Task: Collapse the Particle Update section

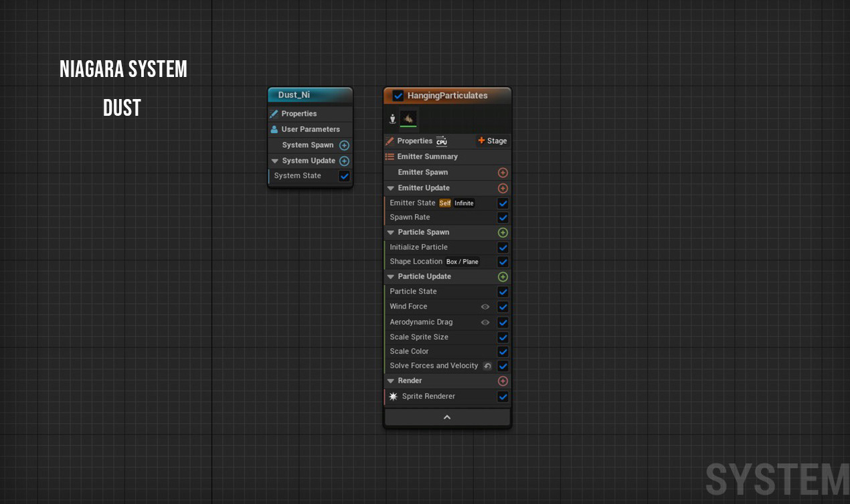Action: click(x=391, y=276)
